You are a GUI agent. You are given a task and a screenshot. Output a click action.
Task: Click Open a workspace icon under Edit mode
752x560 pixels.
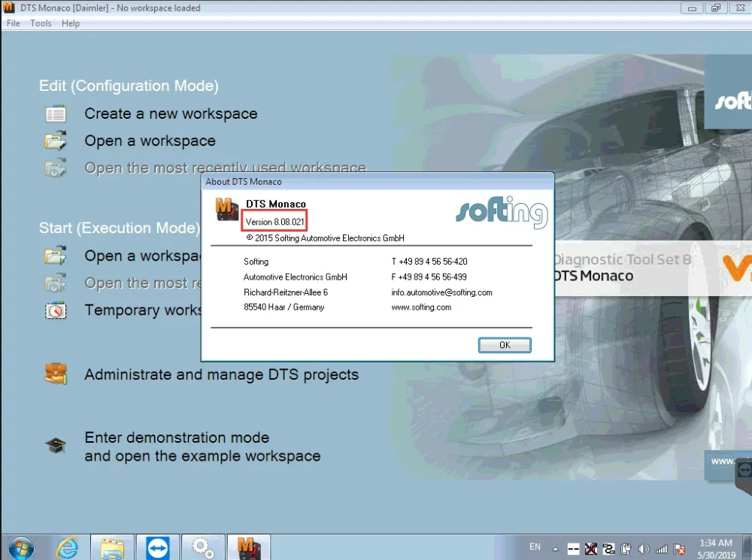coord(56,141)
